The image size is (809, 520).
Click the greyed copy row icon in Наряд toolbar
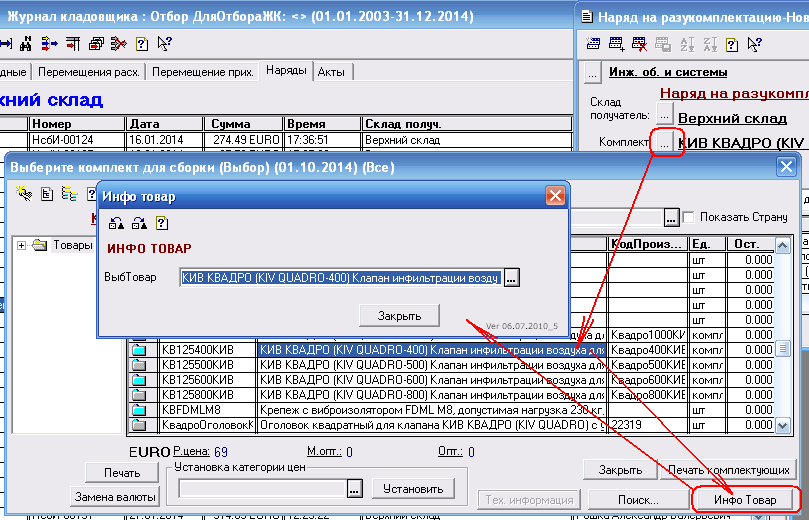(x=663, y=44)
